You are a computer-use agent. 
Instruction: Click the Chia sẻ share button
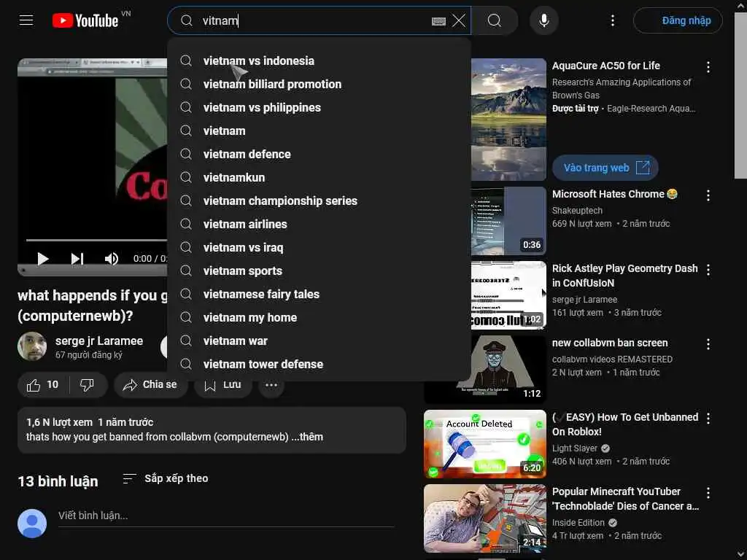click(150, 385)
